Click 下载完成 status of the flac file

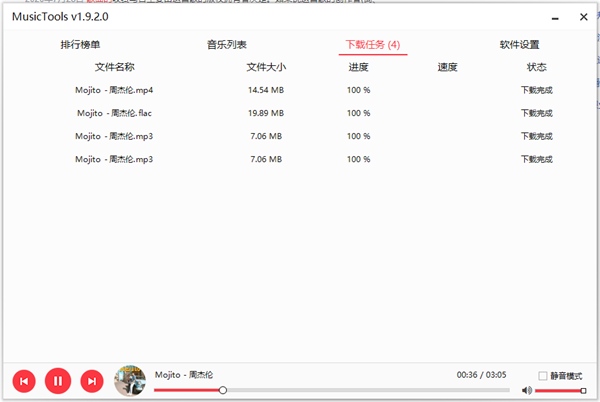coord(536,113)
